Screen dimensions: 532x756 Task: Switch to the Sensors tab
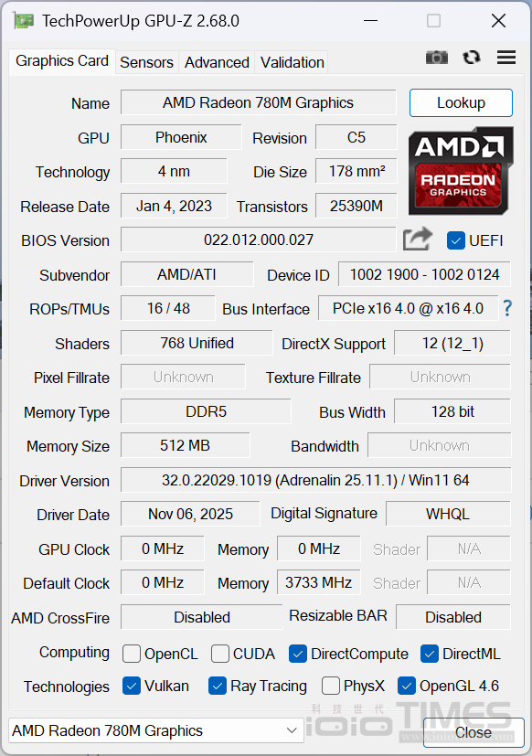tap(146, 62)
